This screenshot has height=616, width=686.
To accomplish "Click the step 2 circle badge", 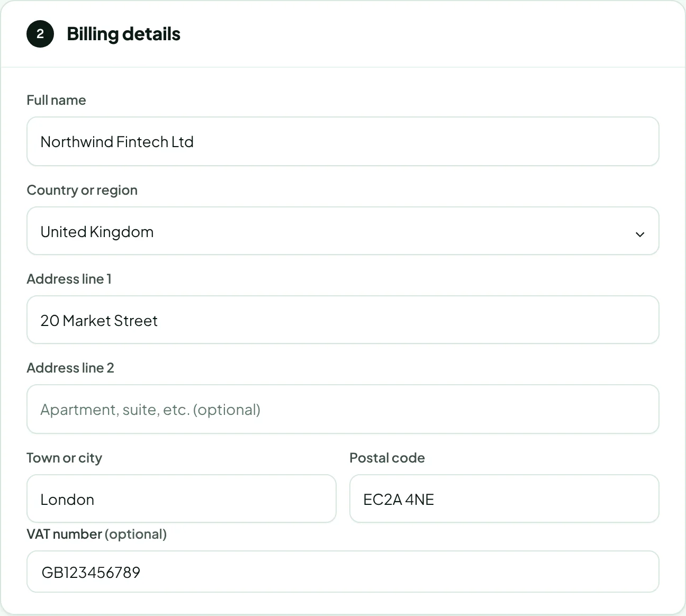I will tap(40, 34).
